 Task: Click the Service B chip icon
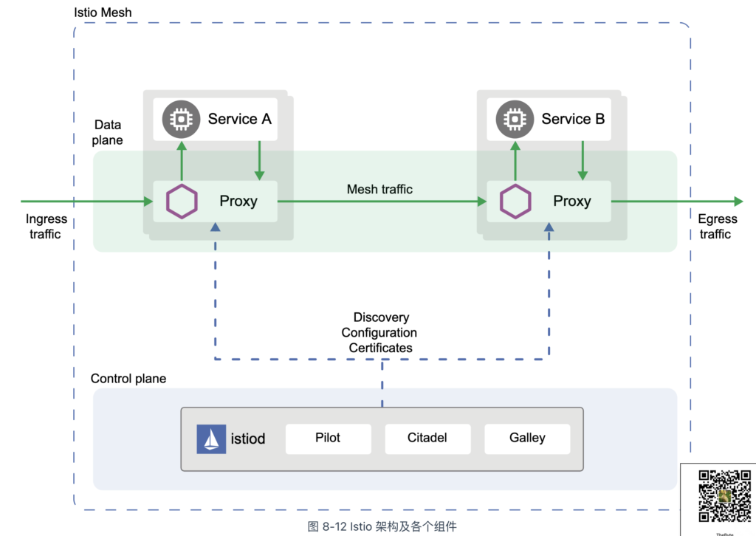coord(515,119)
